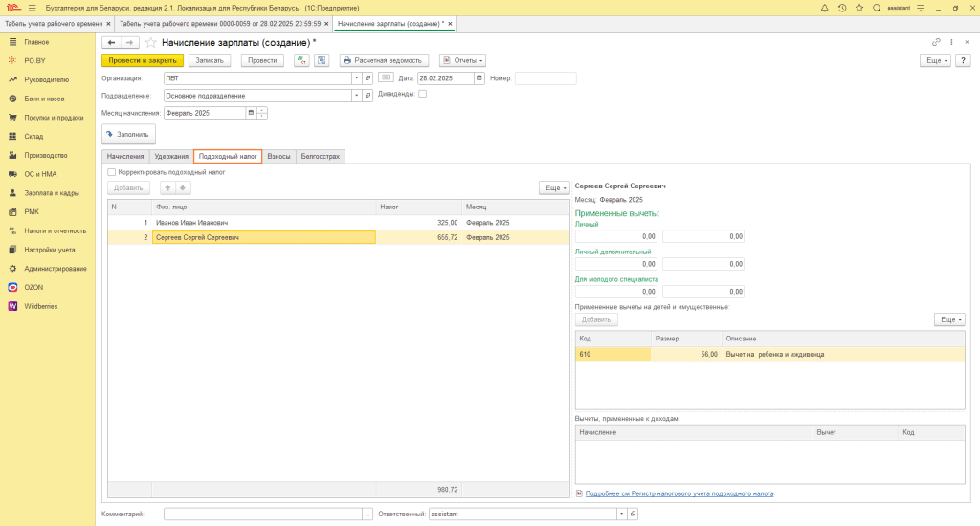The height and width of the screenshot is (526, 980).
Task: Click the structure icon next to Дт/Кт
Action: [322, 60]
